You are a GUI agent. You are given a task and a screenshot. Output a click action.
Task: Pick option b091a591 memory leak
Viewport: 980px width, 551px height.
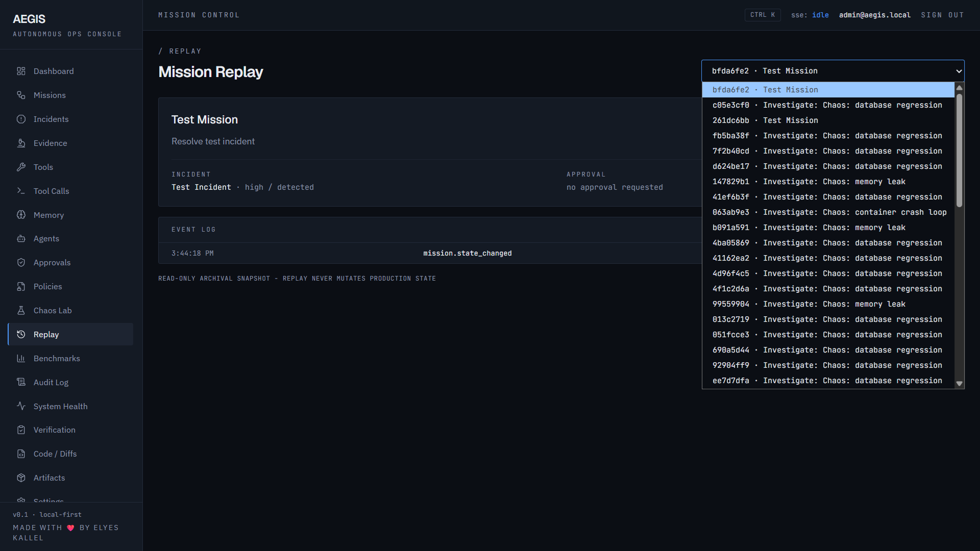pos(828,228)
